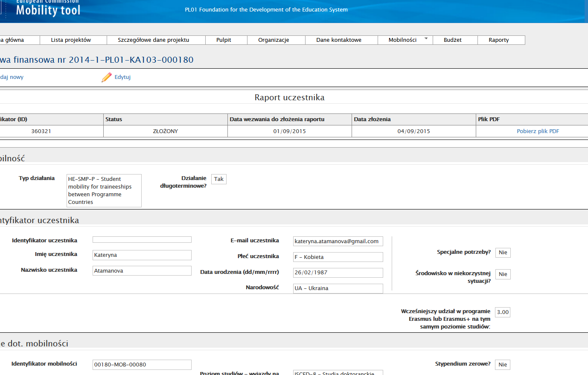Click the Narodowość field UA - Ukraina

click(x=338, y=288)
